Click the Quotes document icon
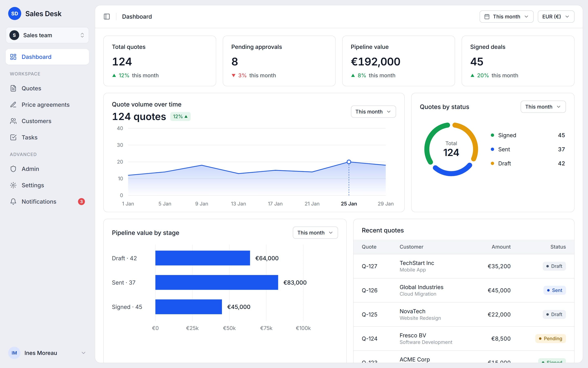Viewport: 588px width, 368px height. pyautogui.click(x=13, y=88)
